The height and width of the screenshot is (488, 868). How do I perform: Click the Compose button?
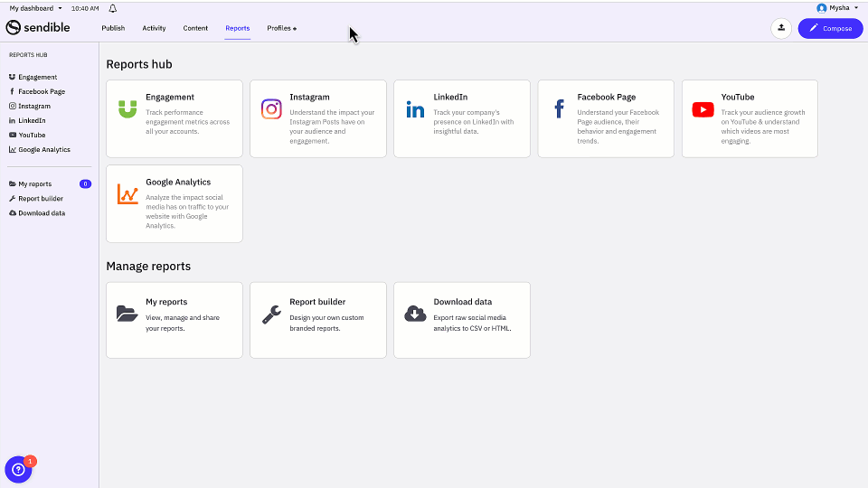830,28
